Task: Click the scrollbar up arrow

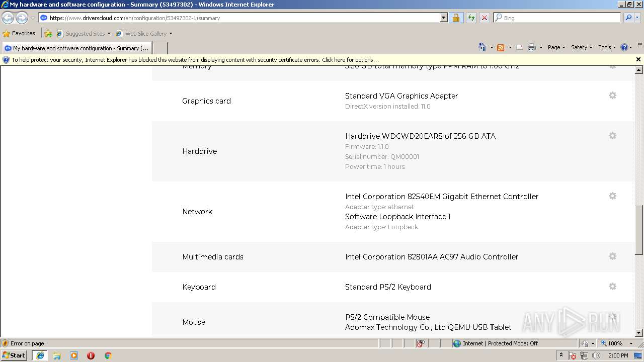Action: pos(639,70)
